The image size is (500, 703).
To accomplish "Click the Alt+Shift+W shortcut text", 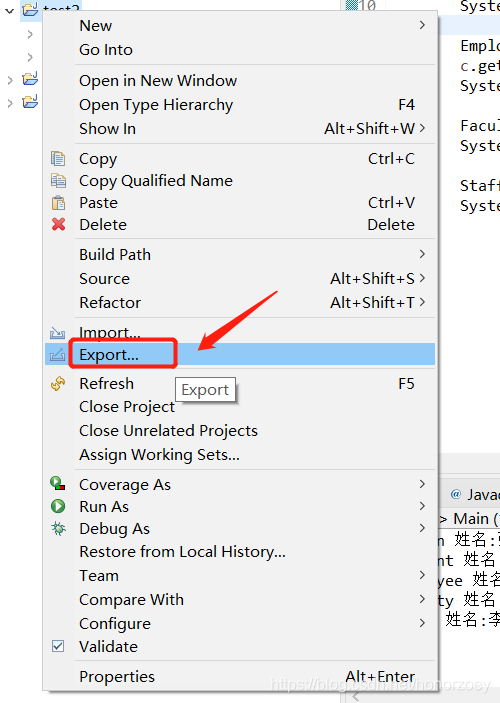I will pyautogui.click(x=370, y=129).
